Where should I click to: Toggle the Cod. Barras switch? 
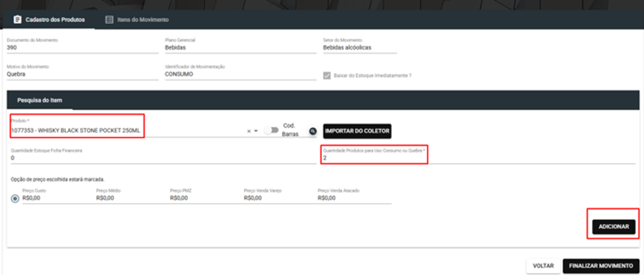click(271, 131)
